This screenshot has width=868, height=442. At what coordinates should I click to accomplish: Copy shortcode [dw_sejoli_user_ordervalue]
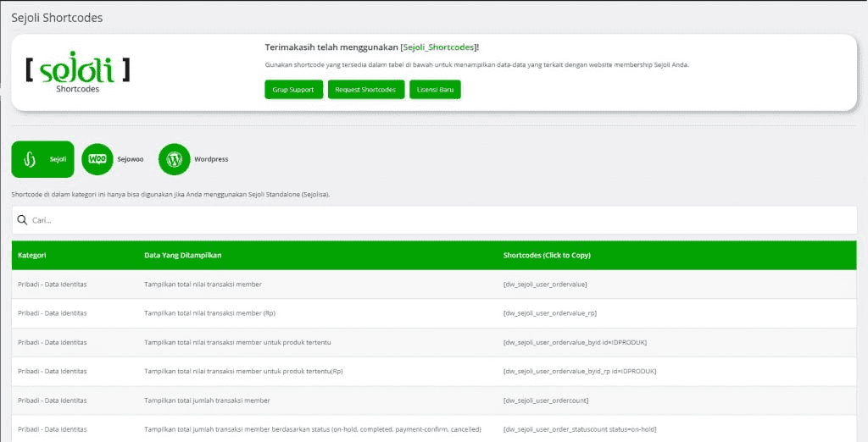pos(545,285)
